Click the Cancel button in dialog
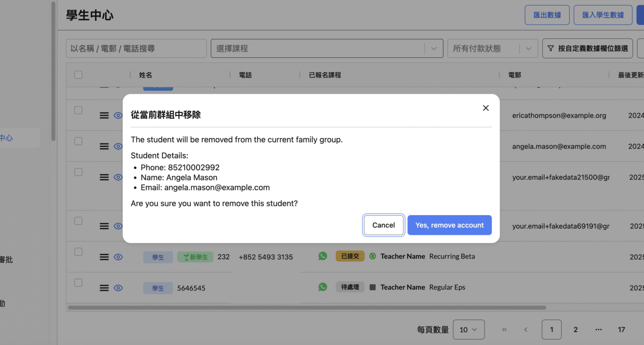This screenshot has height=345, width=644. tap(383, 225)
